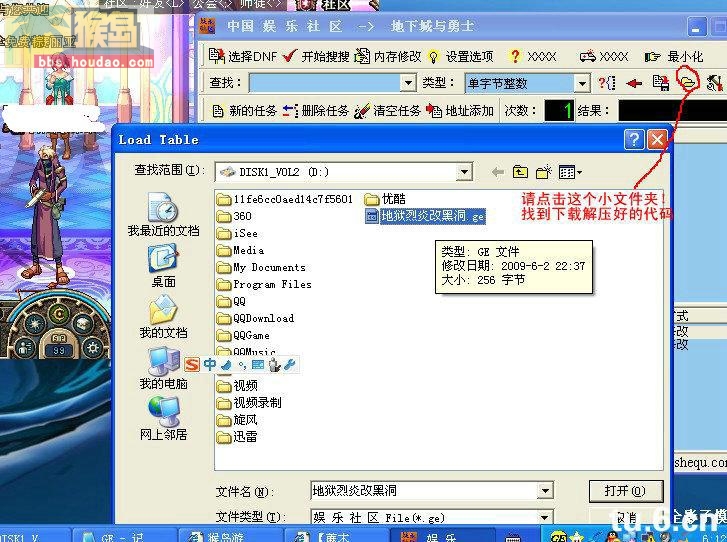
Task: Expand the 文件名 dropdown arrow
Action: [545, 491]
